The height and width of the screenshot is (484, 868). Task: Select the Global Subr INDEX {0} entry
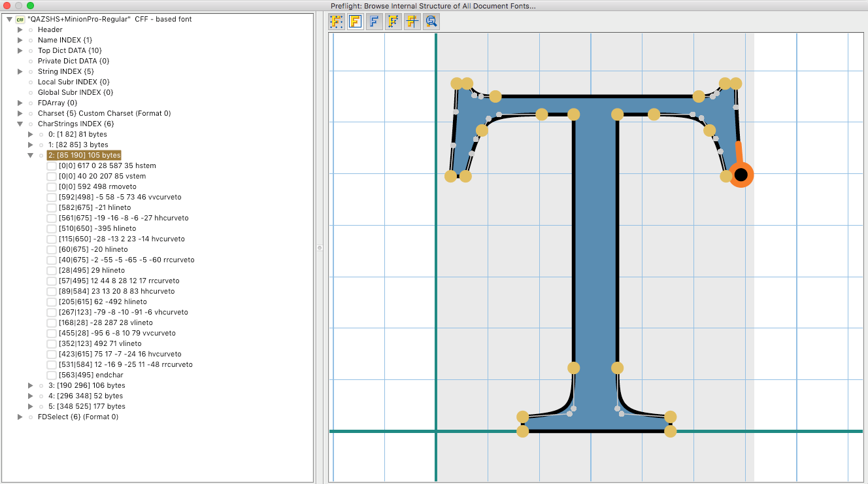(75, 92)
